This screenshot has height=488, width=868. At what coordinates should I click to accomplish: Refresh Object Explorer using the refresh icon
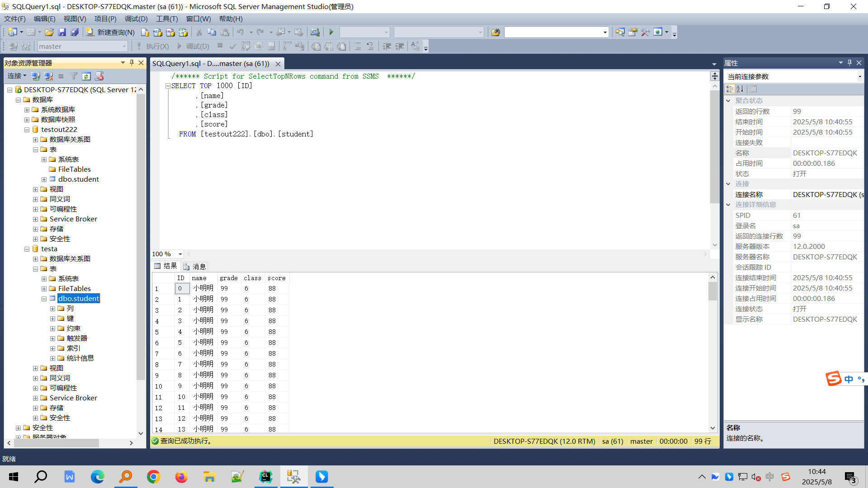pyautogui.click(x=86, y=76)
